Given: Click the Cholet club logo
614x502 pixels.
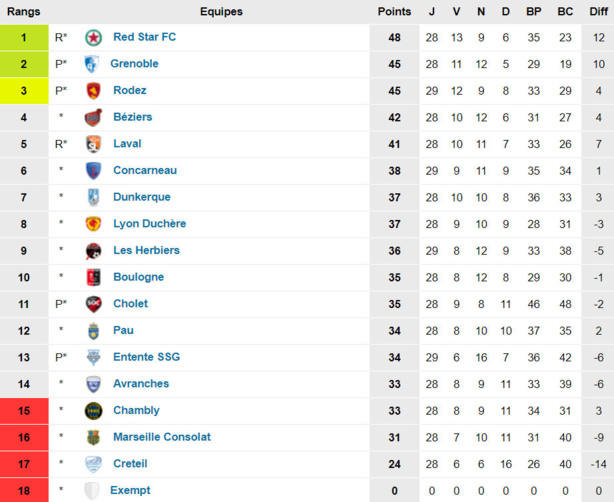Looking at the screenshot, I should tap(93, 304).
